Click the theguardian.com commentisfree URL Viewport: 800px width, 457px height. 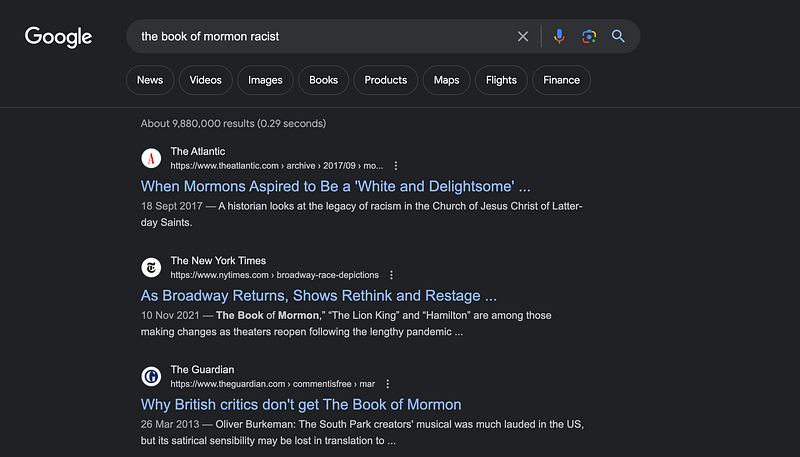(272, 384)
